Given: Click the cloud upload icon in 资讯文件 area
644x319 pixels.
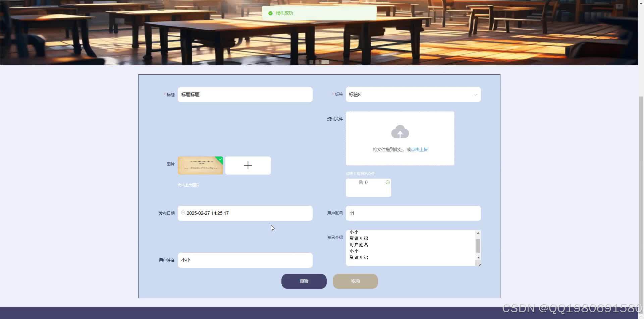Looking at the screenshot, I should (x=400, y=132).
